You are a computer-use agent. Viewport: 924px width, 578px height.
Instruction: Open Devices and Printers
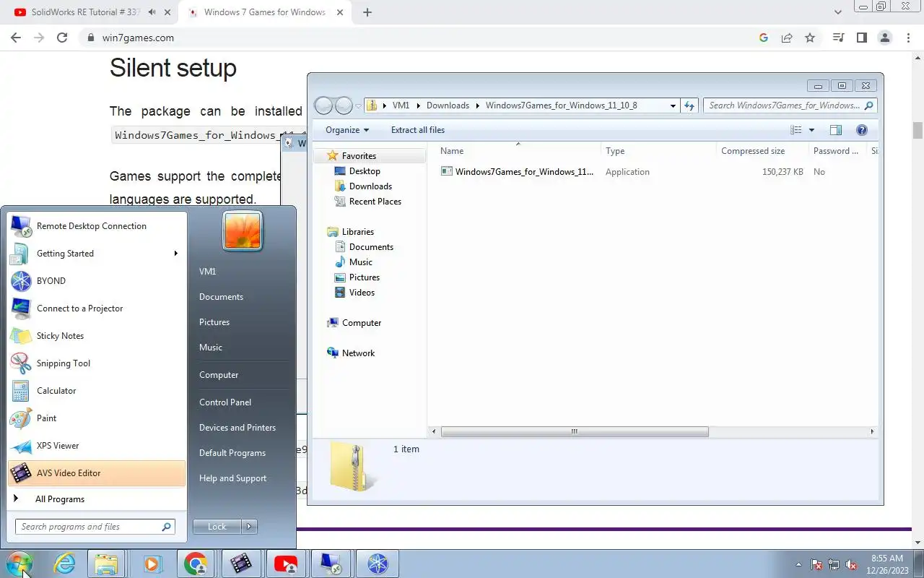[x=237, y=428]
